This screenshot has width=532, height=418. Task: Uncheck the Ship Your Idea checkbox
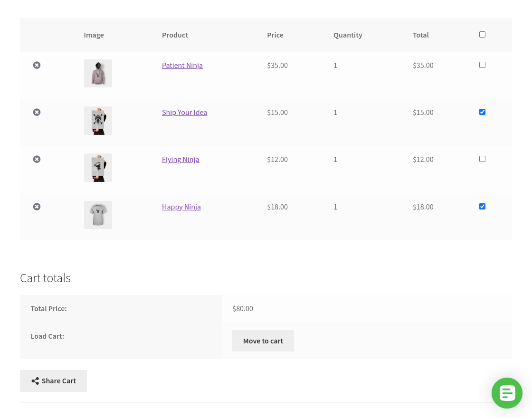point(482,112)
